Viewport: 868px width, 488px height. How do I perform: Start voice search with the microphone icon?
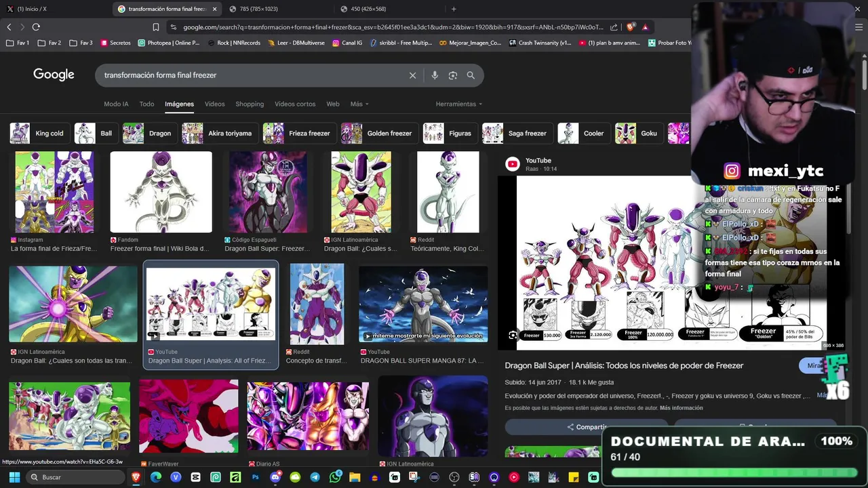[x=435, y=75]
